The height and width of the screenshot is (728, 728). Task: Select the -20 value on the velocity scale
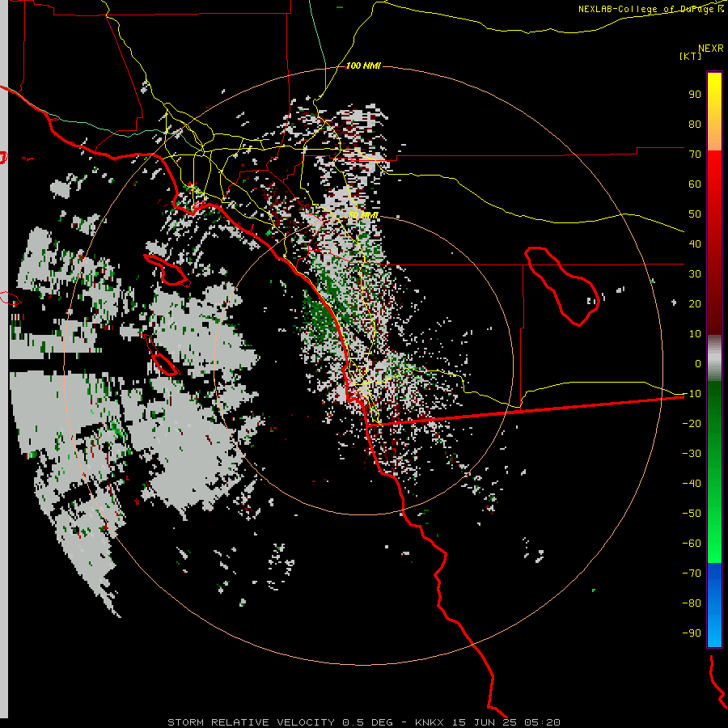[692, 423]
